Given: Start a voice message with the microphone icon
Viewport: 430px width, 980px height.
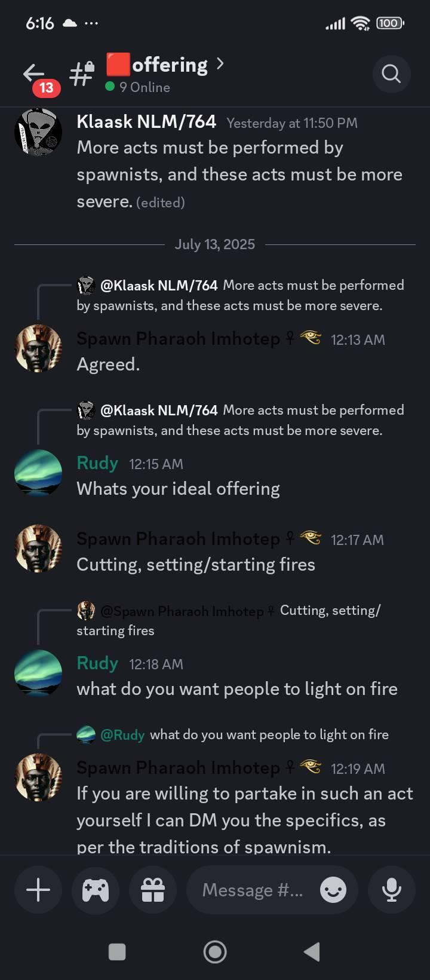Looking at the screenshot, I should [x=391, y=890].
